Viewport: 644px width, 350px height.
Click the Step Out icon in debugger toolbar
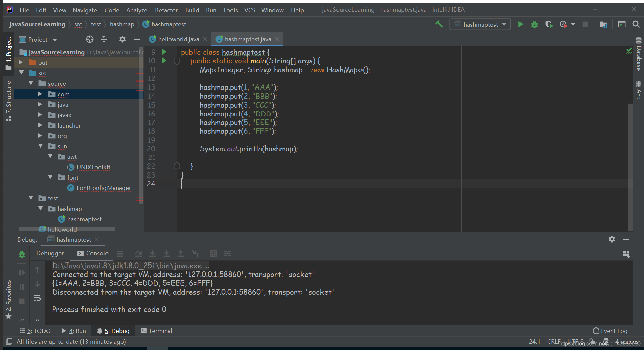point(181,254)
